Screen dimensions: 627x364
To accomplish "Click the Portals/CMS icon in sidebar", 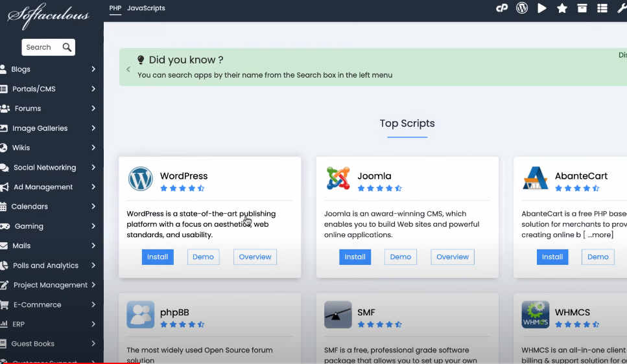I will (4, 89).
